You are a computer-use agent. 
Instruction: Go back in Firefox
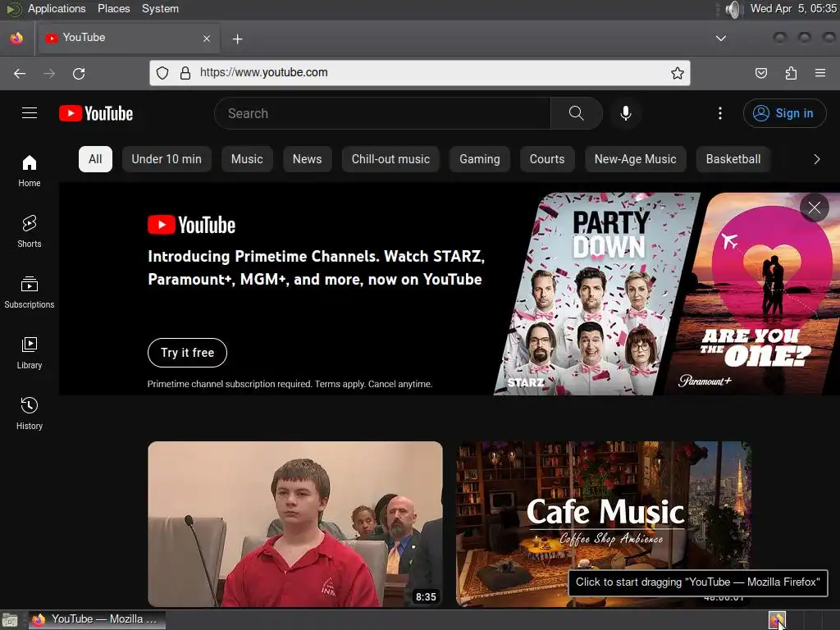coord(20,73)
